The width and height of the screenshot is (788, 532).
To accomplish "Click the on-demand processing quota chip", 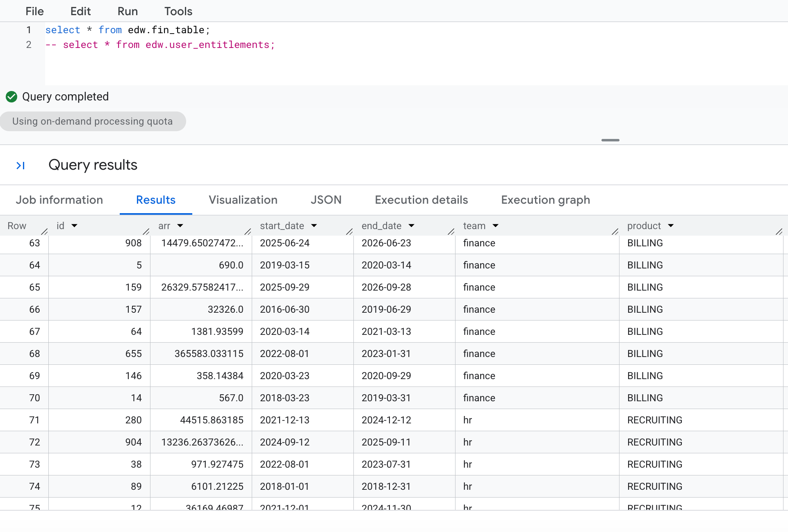I will (x=93, y=121).
